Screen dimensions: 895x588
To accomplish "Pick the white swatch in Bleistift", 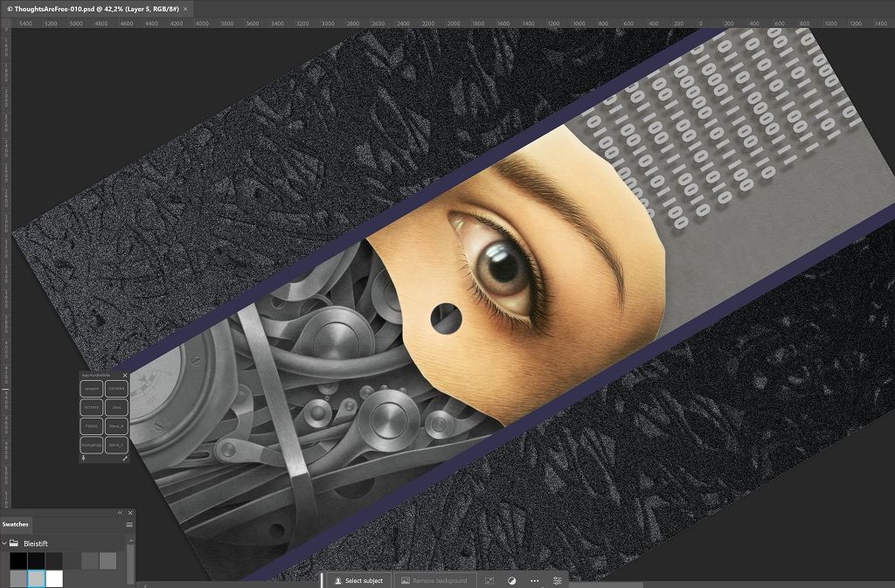I will (54, 579).
